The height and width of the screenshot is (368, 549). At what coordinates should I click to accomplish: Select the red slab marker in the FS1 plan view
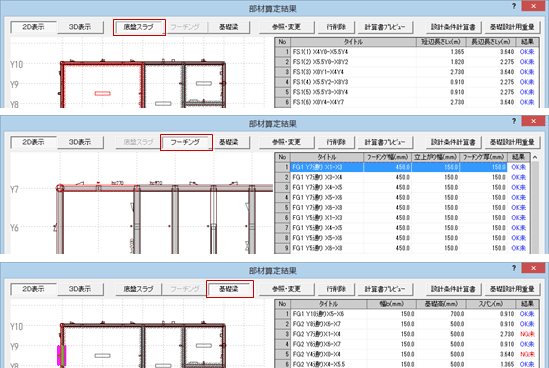point(103,93)
